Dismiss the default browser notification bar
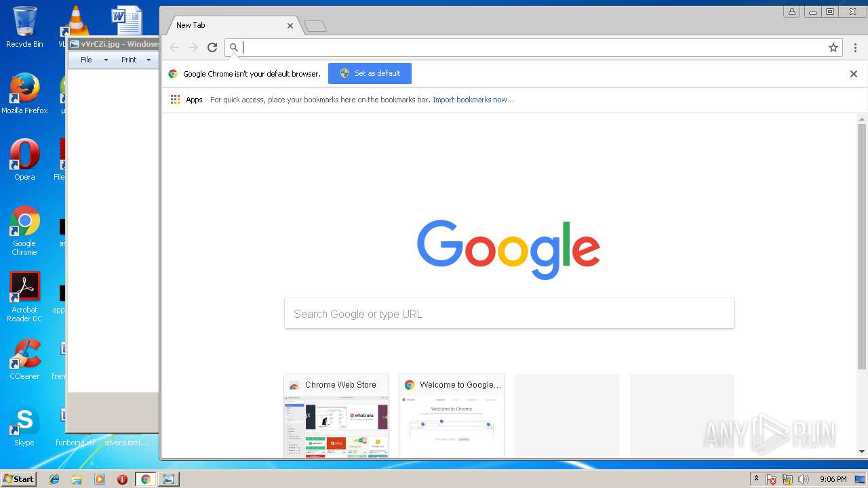The height and width of the screenshot is (488, 868). [854, 74]
